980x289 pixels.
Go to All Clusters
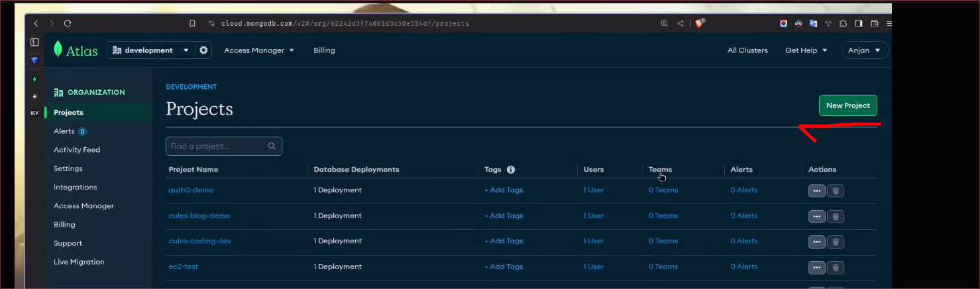coord(747,50)
